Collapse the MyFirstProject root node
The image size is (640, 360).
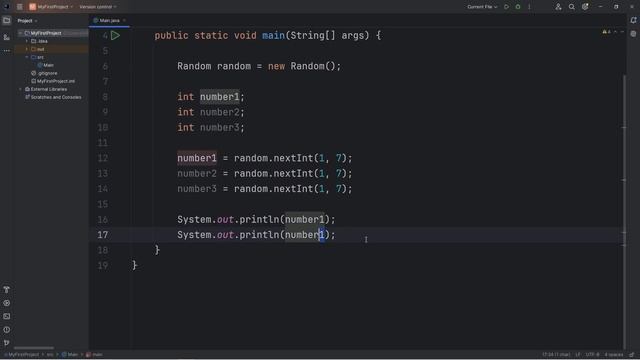pos(20,33)
